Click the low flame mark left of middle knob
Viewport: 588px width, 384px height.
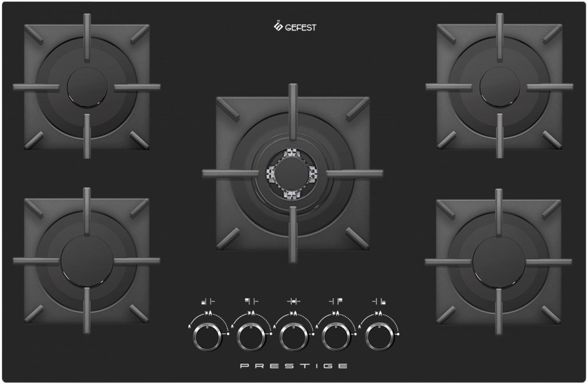pos(275,327)
